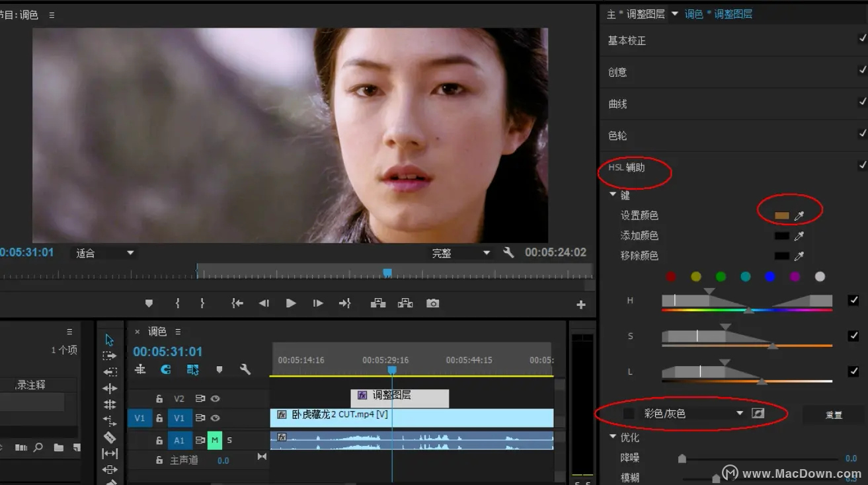The height and width of the screenshot is (485, 868).
Task: Uncheck the S range checkbox
Action: (x=853, y=336)
